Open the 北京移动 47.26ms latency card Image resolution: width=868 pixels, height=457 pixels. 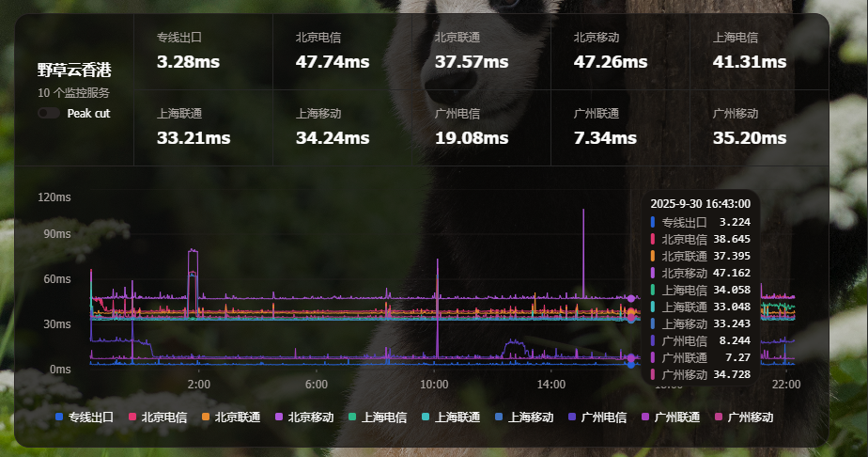pos(620,52)
